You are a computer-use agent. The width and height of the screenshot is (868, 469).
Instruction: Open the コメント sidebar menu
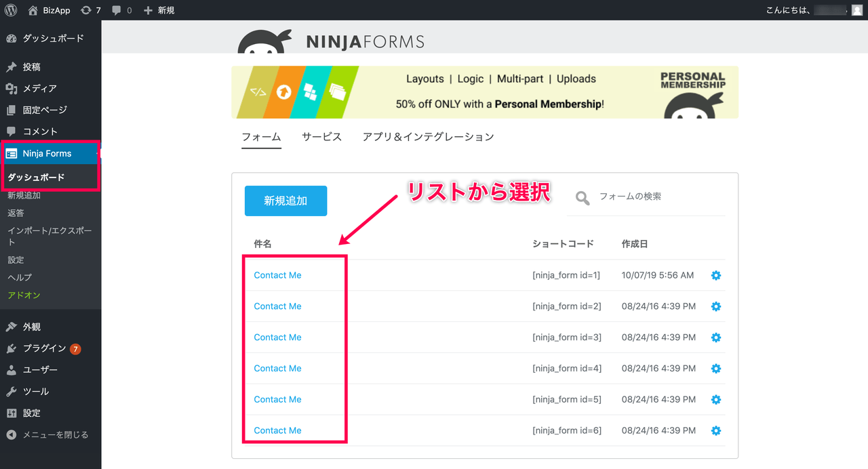pyautogui.click(x=50, y=131)
